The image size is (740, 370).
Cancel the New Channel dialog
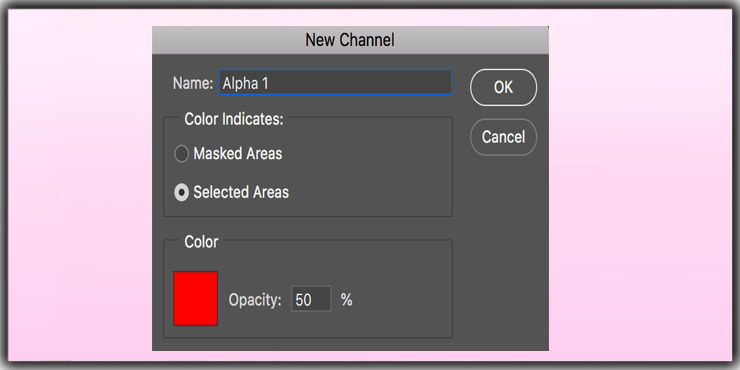tap(503, 137)
